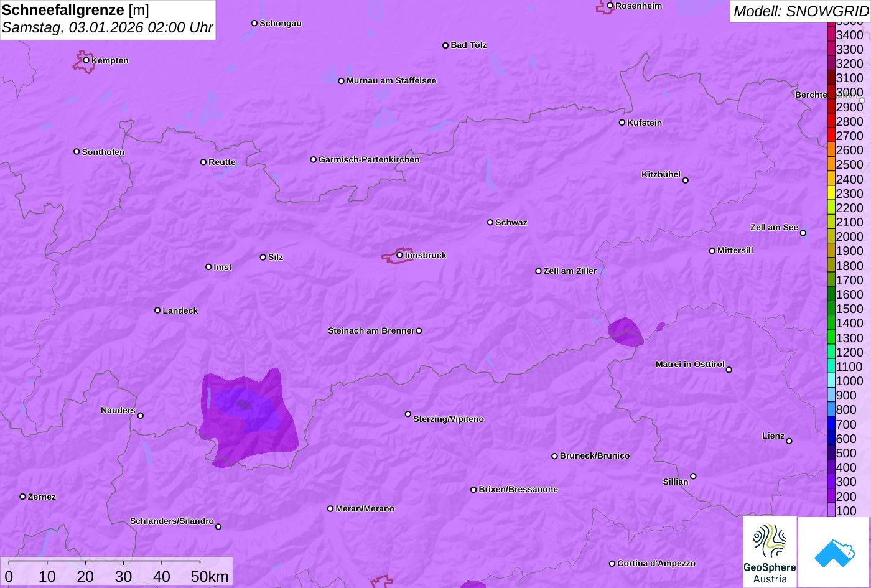Select the Schongau location dot
The height and width of the screenshot is (588, 871).
point(254,23)
